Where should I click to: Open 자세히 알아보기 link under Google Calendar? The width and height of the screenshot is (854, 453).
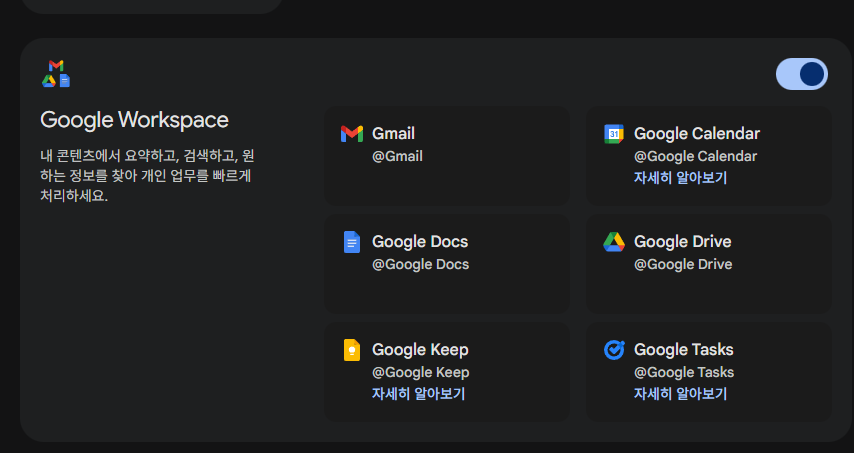pyautogui.click(x=680, y=177)
